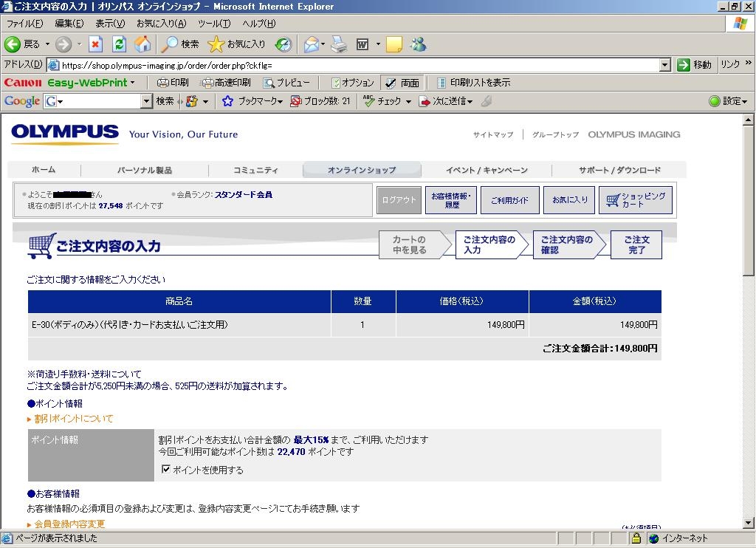Click the Go green arrow button (移動)
756x548 pixels.
[694, 65]
